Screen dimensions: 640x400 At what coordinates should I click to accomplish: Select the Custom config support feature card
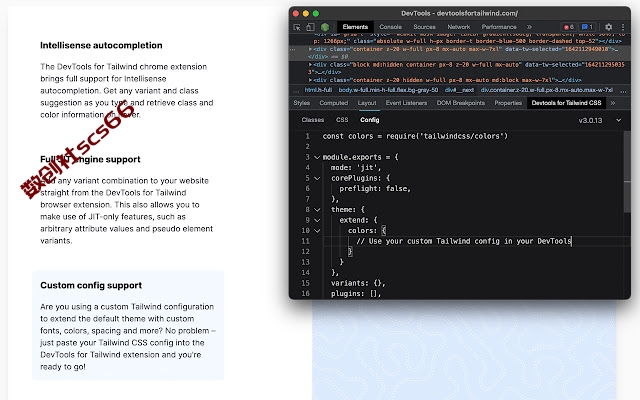(x=128, y=325)
